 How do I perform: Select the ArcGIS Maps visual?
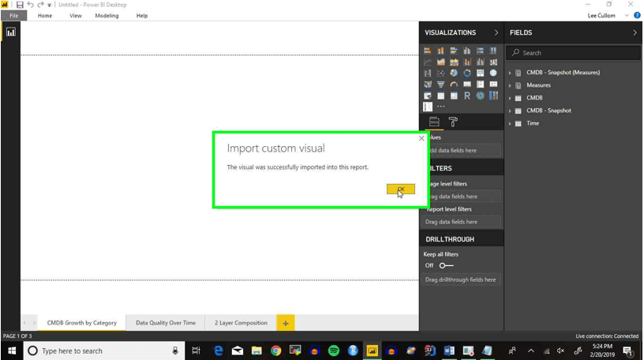[x=480, y=96]
